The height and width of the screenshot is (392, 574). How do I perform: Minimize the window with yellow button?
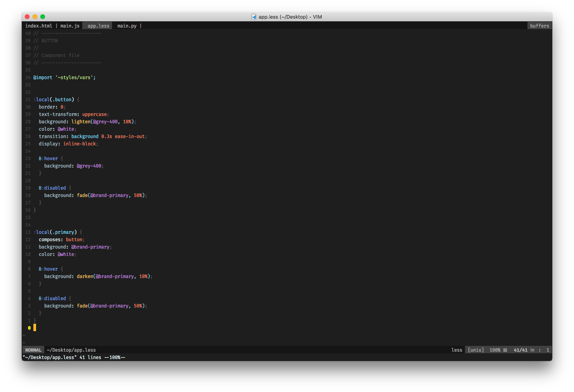click(x=35, y=17)
